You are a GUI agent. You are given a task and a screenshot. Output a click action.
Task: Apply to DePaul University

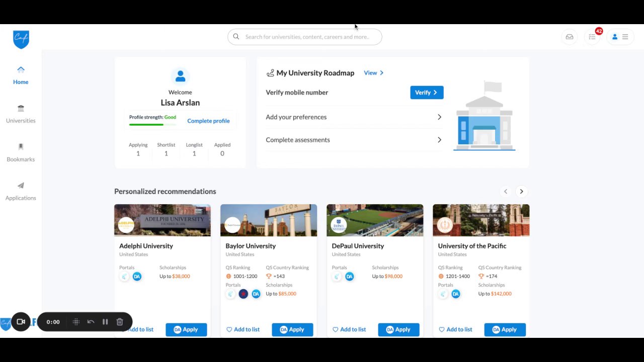tap(398, 329)
